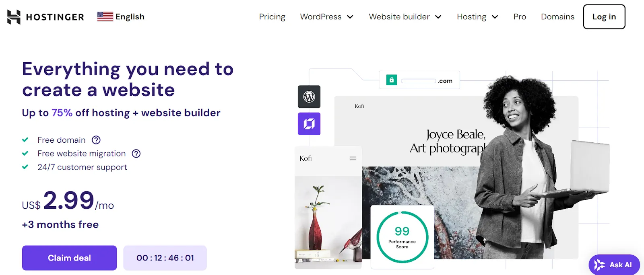This screenshot has width=644, height=275.
Task: Click the Log in button
Action: pyautogui.click(x=604, y=17)
